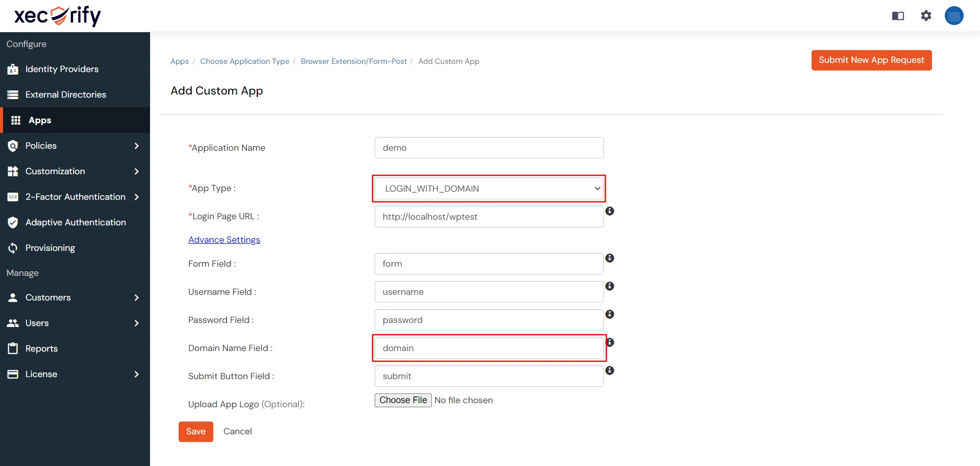Click the info icon beside Submit Button Field
This screenshot has width=980, height=466.
[x=609, y=371]
